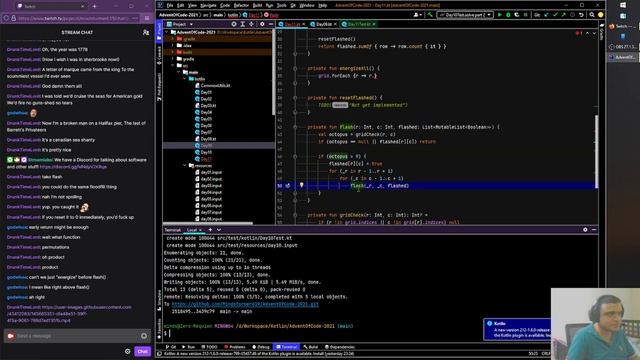Screen dimensions: 640x360
Task: Click the Twitch chat message input field
Action: coord(78,336)
